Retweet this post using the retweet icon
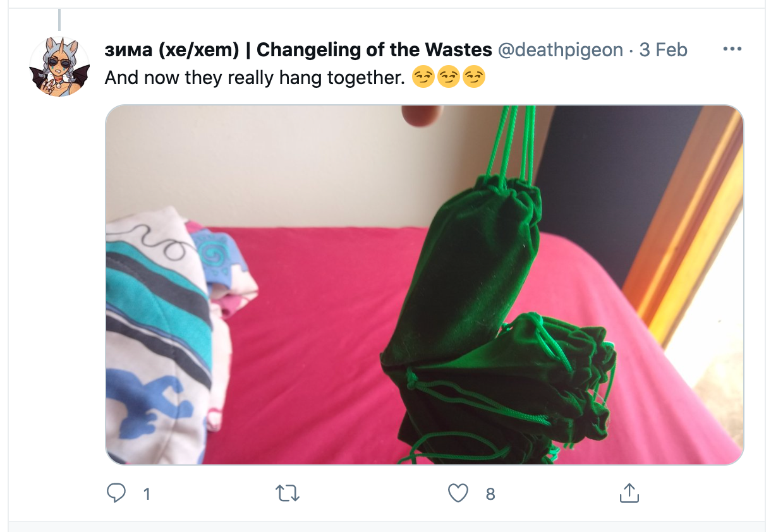The height and width of the screenshot is (532, 771). (x=288, y=493)
